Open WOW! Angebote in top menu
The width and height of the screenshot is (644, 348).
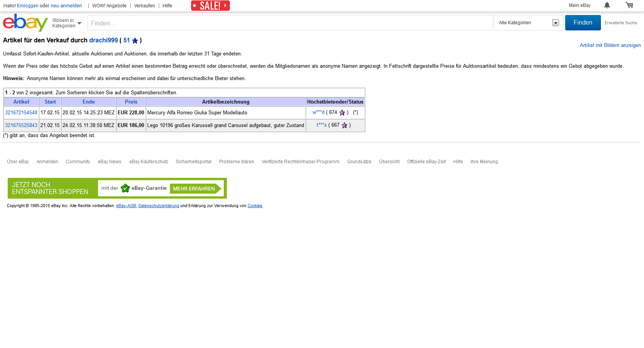tap(109, 6)
